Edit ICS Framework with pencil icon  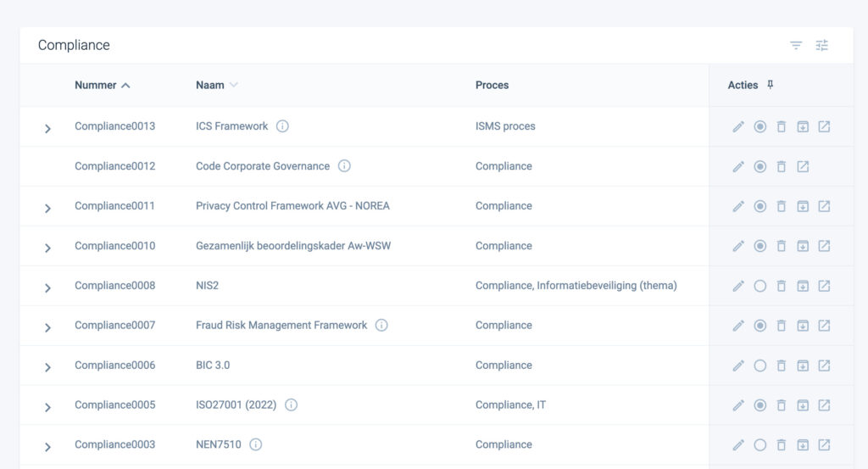(x=738, y=127)
